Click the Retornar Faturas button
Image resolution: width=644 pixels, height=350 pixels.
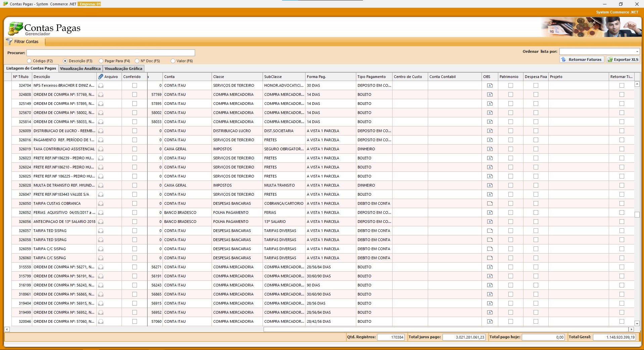[582, 60]
